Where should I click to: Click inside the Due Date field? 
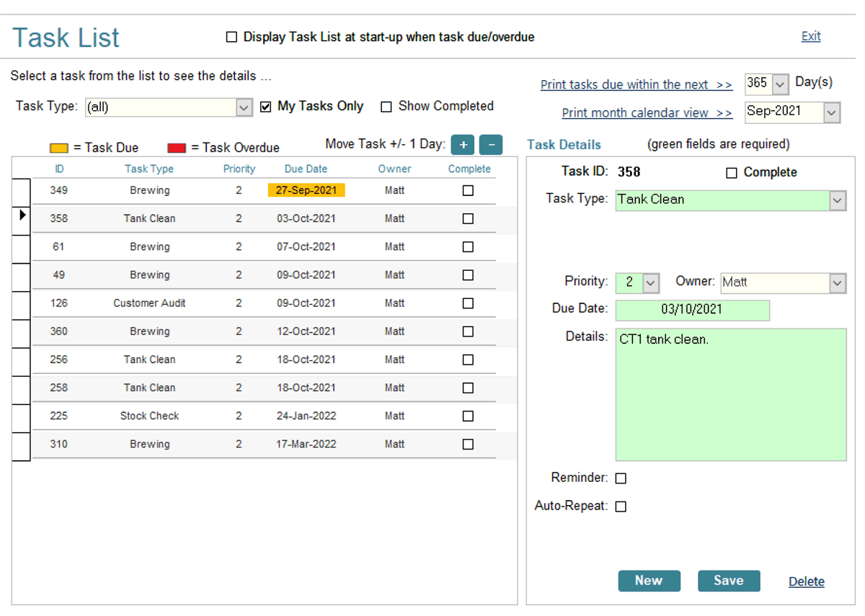pyautogui.click(x=692, y=310)
